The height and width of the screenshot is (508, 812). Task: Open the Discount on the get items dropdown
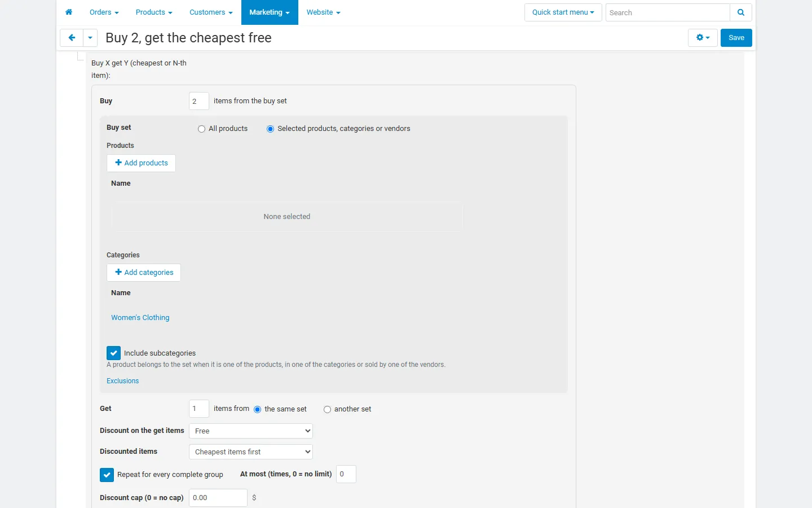(251, 431)
